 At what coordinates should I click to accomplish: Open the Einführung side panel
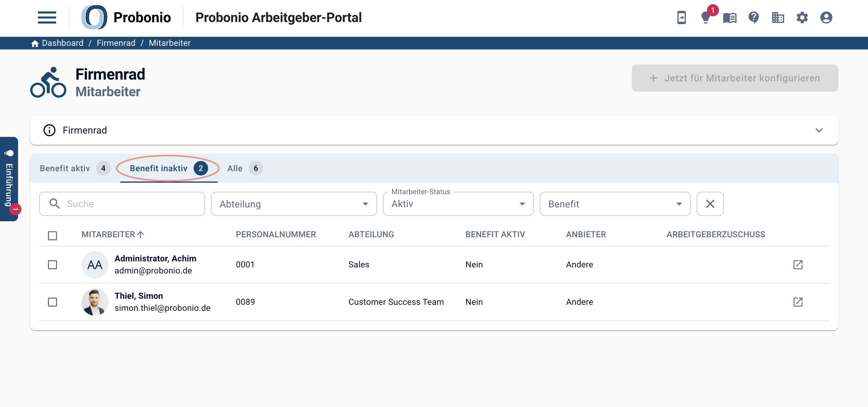(x=9, y=179)
